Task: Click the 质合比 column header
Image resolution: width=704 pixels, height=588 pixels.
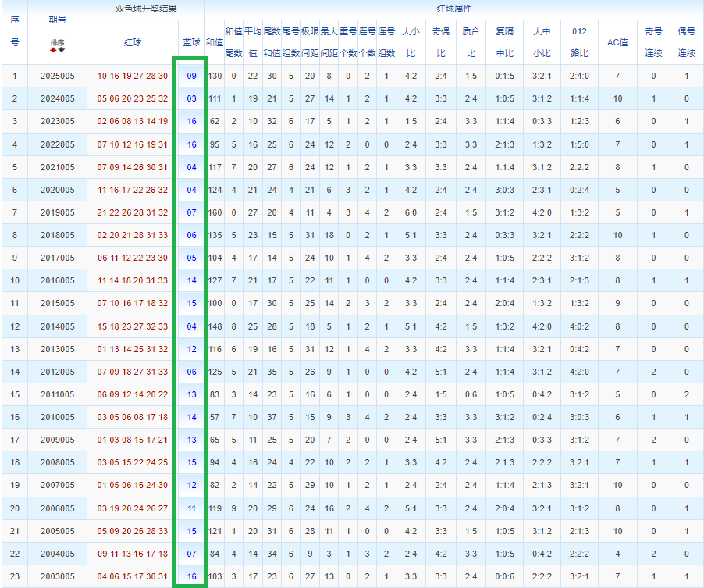Action: [471, 42]
